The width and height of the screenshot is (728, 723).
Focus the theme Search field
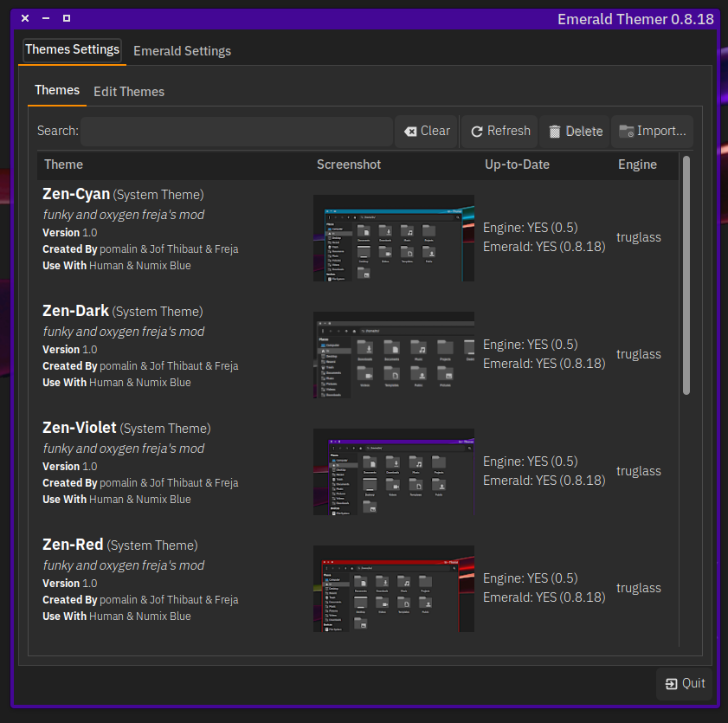pyautogui.click(x=236, y=132)
